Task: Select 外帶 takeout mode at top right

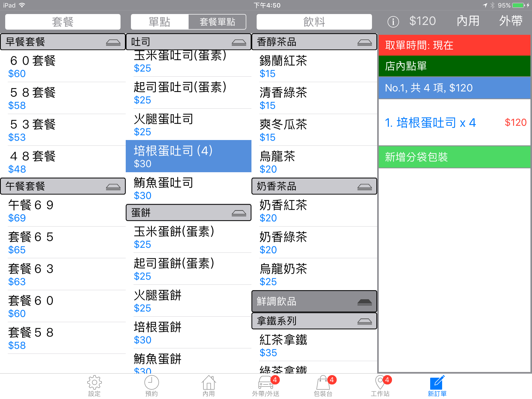Action: [x=511, y=21]
